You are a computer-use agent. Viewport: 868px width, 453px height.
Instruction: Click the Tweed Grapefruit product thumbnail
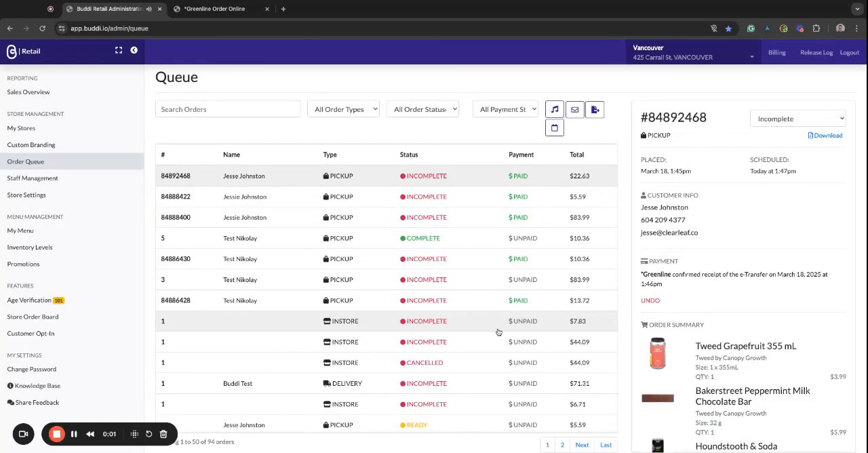(658, 353)
